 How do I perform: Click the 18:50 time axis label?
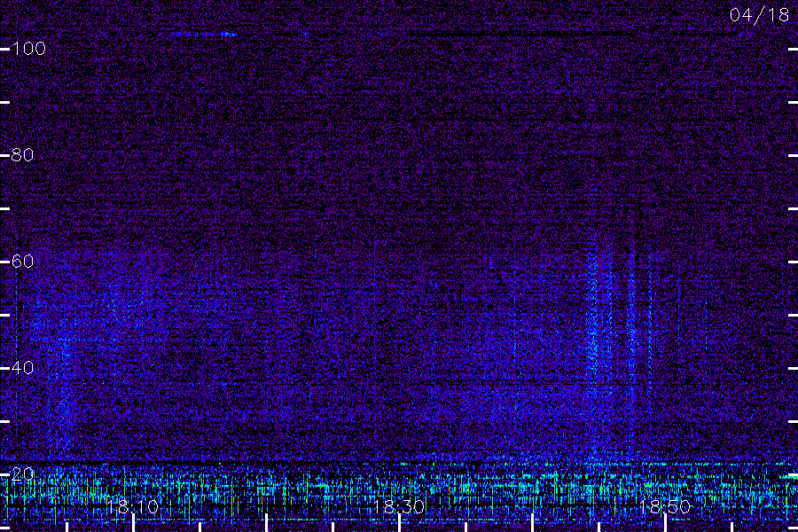665,507
